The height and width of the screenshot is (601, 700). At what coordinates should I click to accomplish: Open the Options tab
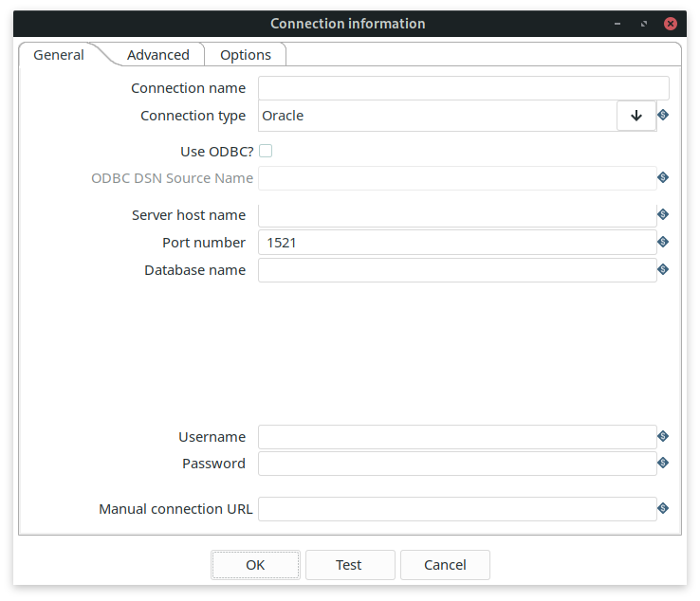coord(246,55)
